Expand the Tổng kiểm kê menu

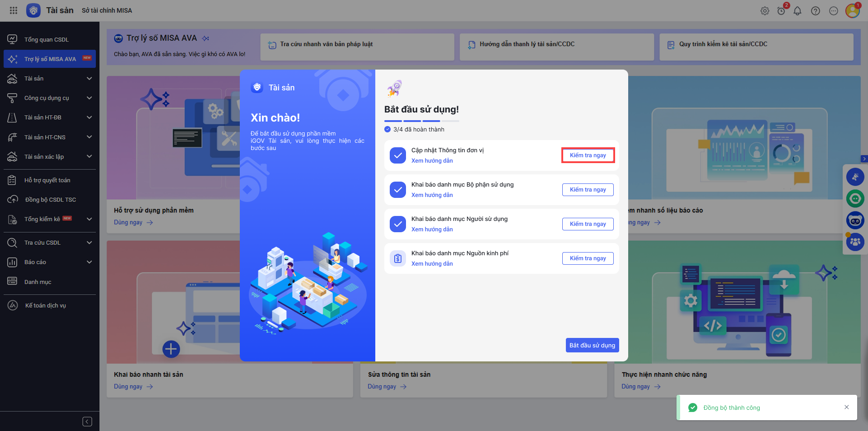tap(89, 219)
